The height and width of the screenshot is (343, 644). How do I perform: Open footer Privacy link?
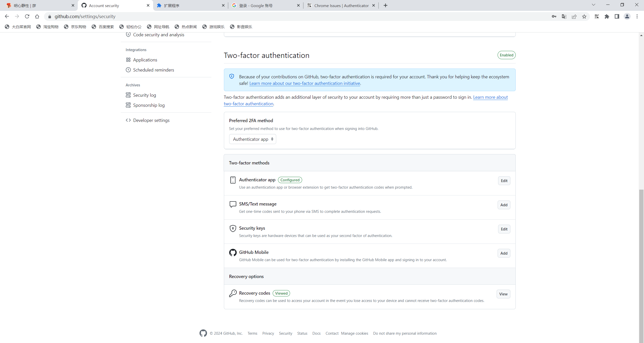(x=268, y=333)
